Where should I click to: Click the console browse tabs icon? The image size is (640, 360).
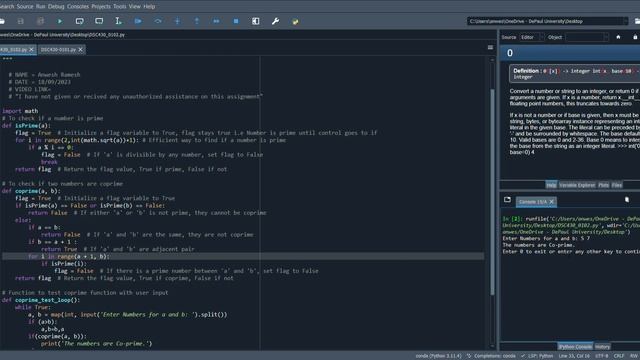point(507,200)
